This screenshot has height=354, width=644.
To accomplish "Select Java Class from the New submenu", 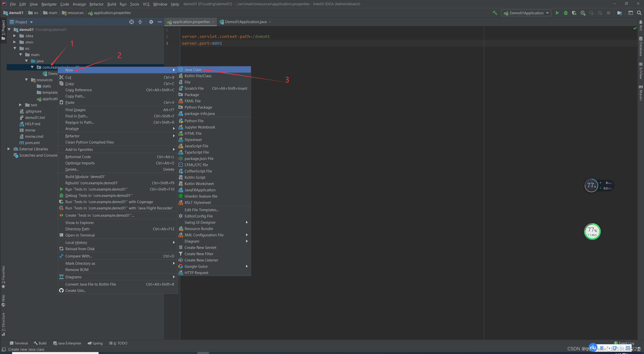I will 193,70.
